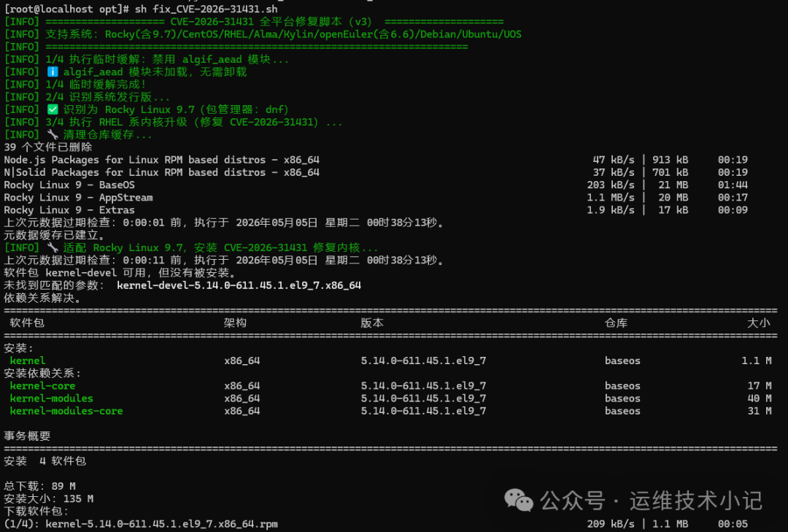Screen dimensions: 788x532
Task: Click the 'Rocky Linux 9 - Extras' line
Action: (x=376, y=210)
